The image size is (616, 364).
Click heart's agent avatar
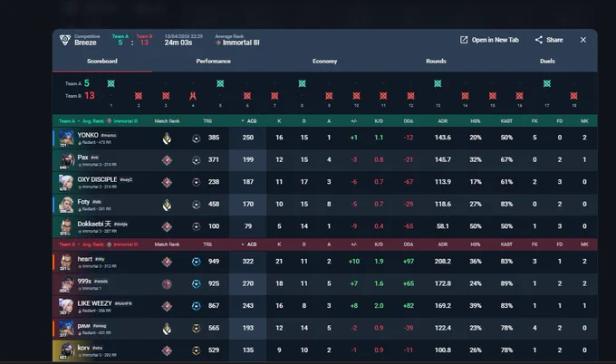tap(66, 262)
